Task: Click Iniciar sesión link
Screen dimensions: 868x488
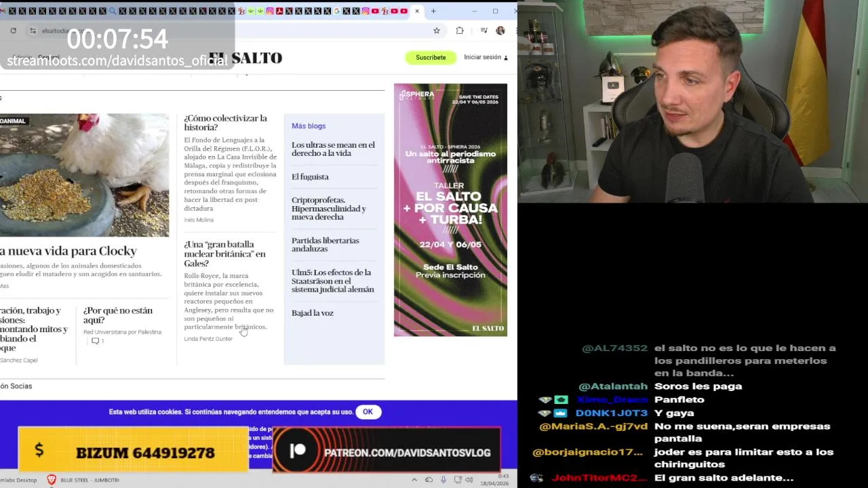Action: pos(483,58)
